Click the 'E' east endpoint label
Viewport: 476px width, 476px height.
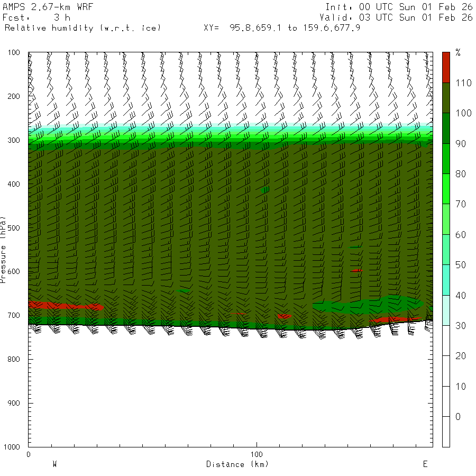[x=425, y=464]
